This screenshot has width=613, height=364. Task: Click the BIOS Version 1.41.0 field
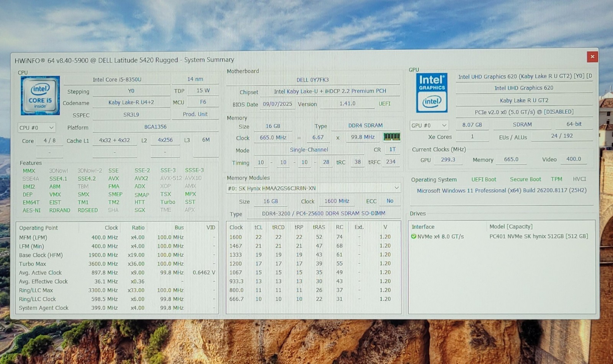pyautogui.click(x=347, y=103)
